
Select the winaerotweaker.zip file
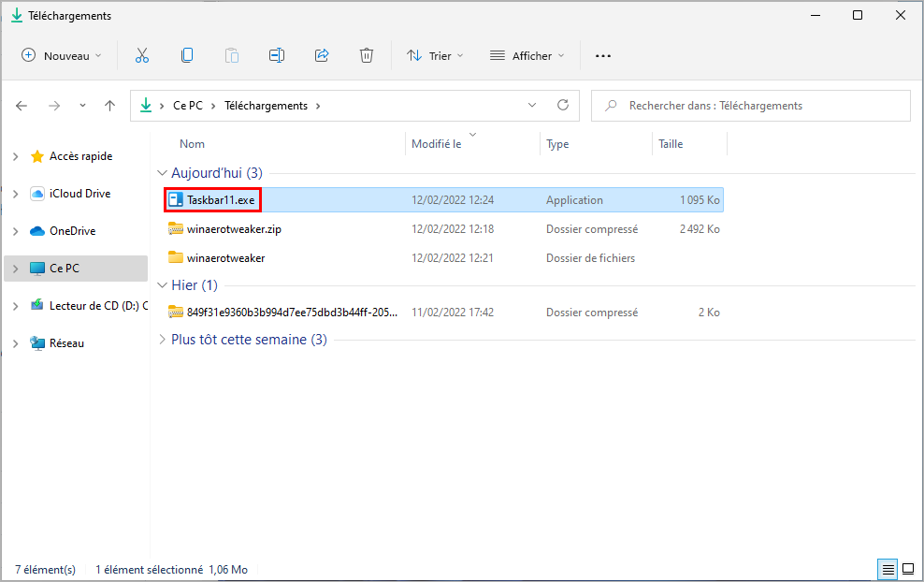[234, 229]
